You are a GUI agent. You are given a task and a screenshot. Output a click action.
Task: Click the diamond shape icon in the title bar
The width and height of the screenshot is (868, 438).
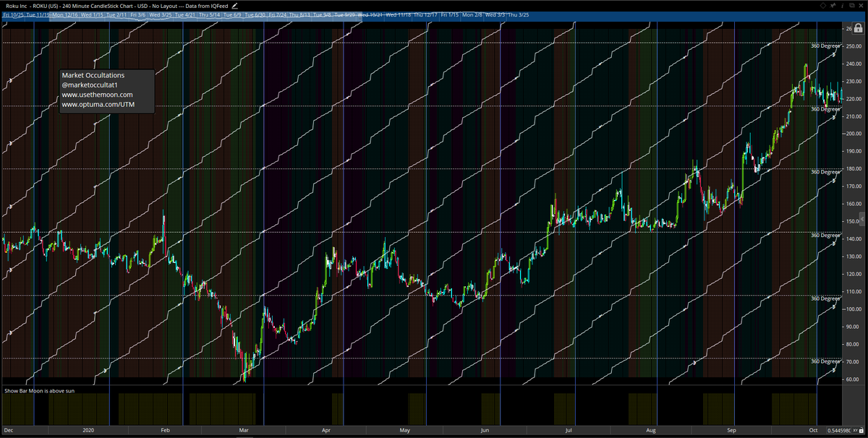point(822,6)
